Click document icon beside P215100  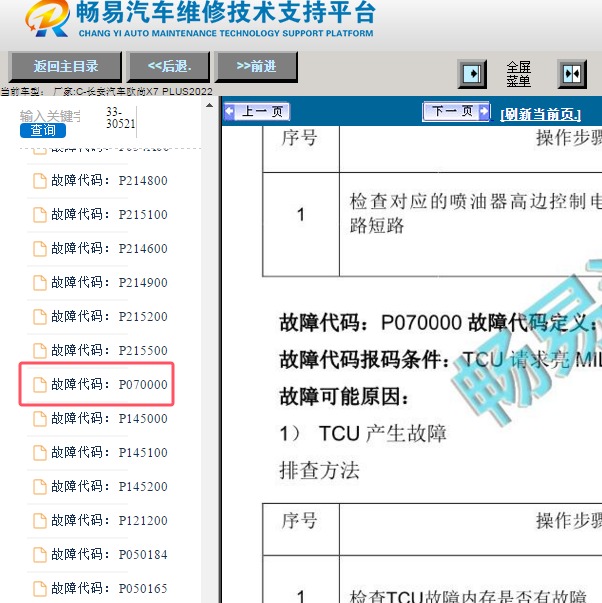tap(40, 215)
